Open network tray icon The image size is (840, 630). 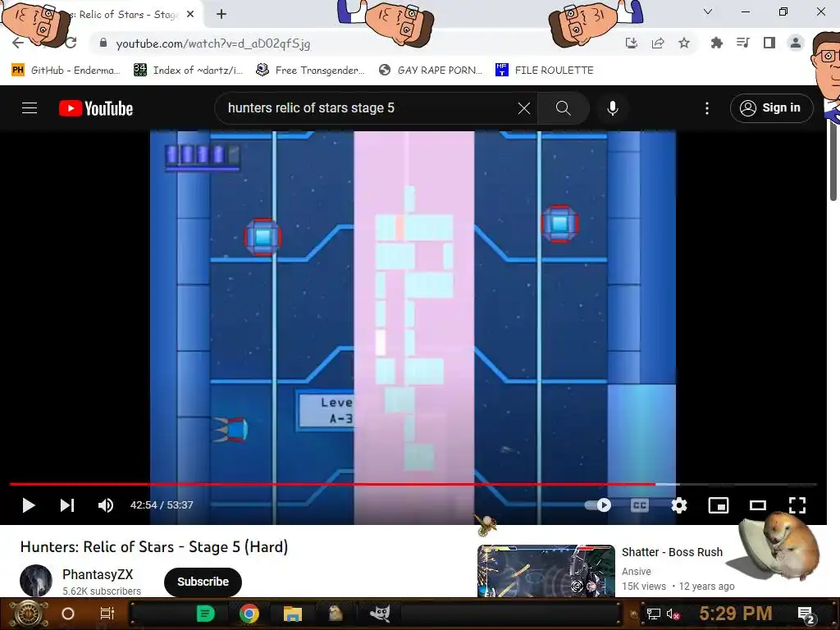653,614
